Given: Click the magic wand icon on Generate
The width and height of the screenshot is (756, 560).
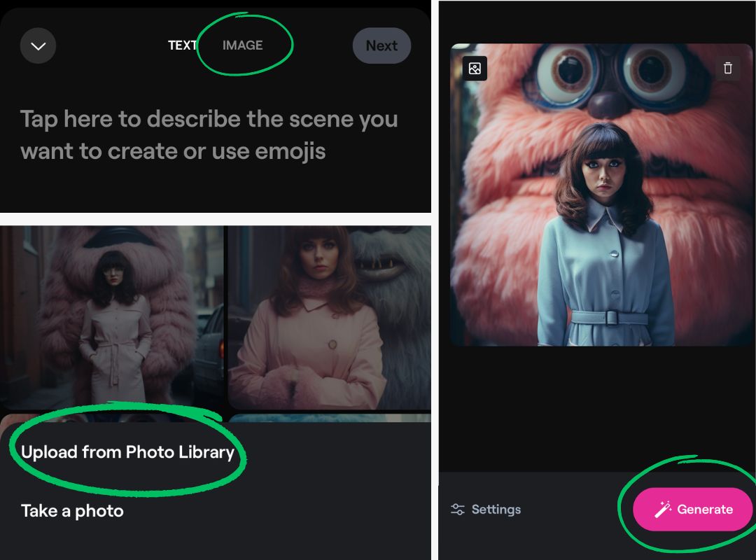Looking at the screenshot, I should click(662, 510).
